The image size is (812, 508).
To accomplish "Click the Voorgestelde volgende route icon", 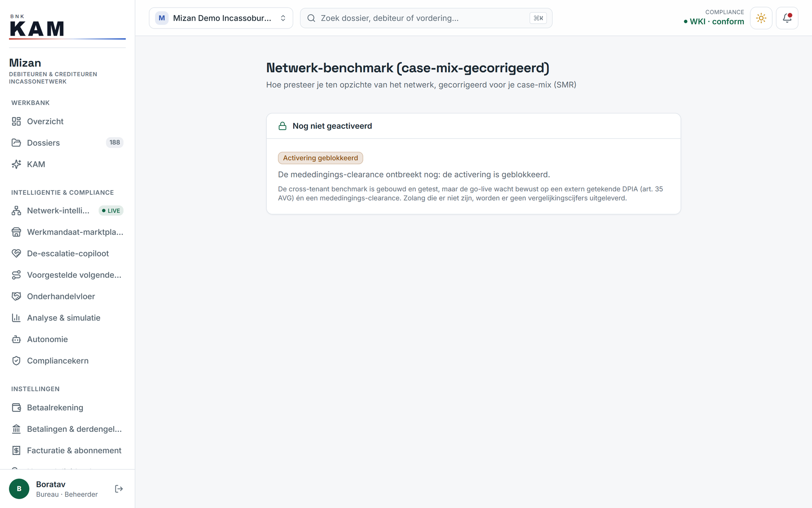I will coord(16,275).
